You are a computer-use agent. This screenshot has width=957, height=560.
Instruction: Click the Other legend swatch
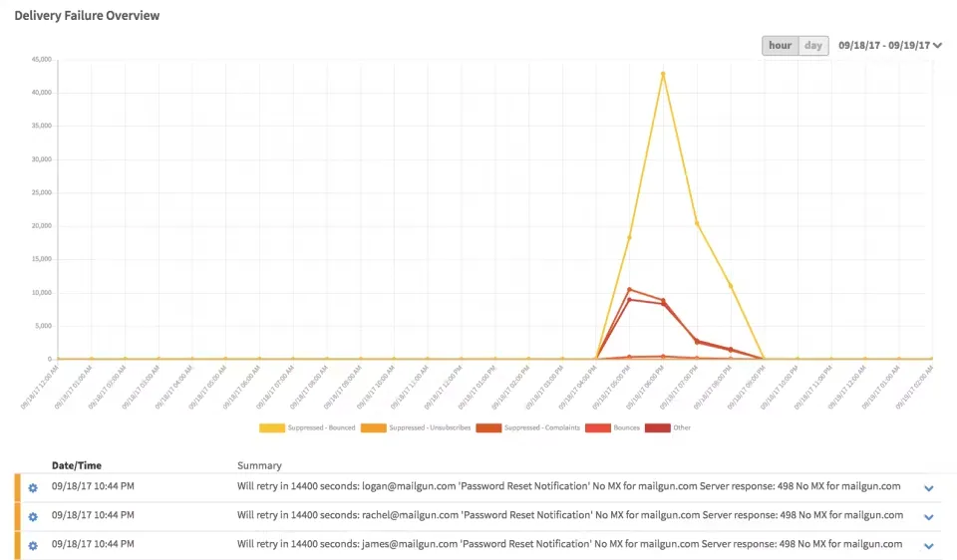(x=658, y=427)
